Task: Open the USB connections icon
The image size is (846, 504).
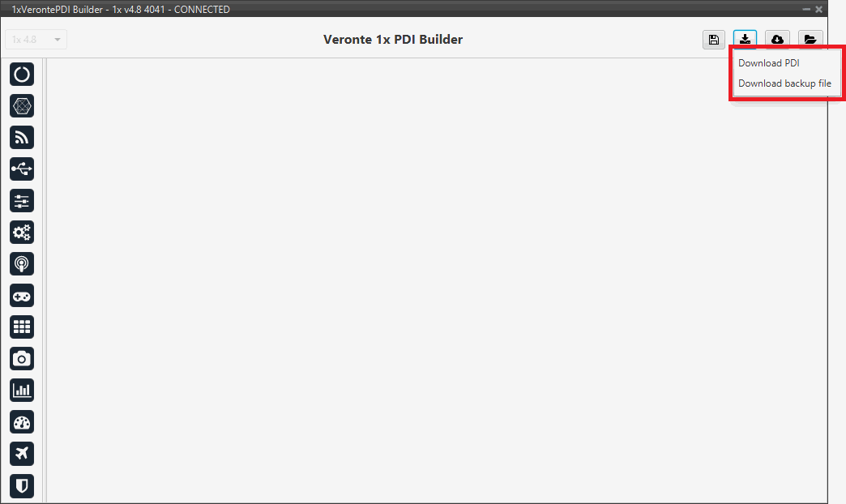Action: [22, 169]
